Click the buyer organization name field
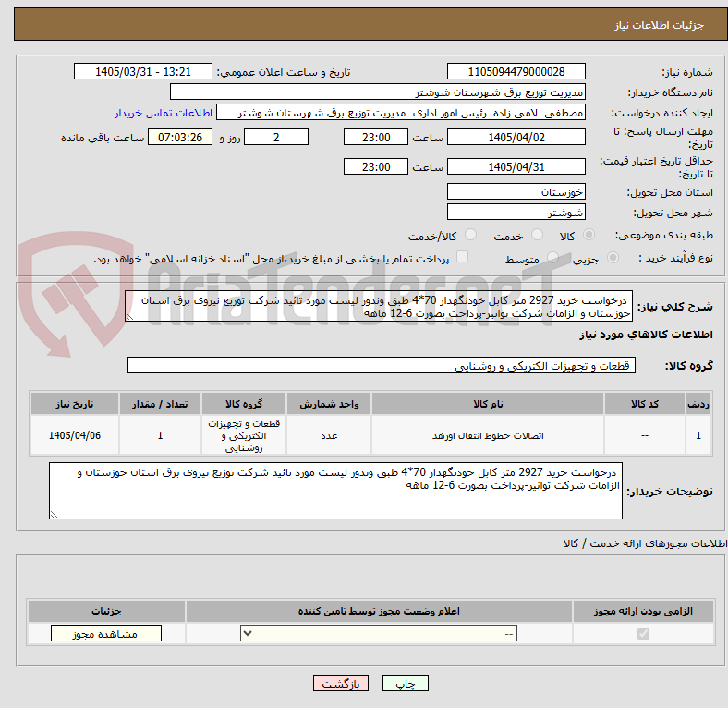The height and width of the screenshot is (708, 728). tap(378, 92)
